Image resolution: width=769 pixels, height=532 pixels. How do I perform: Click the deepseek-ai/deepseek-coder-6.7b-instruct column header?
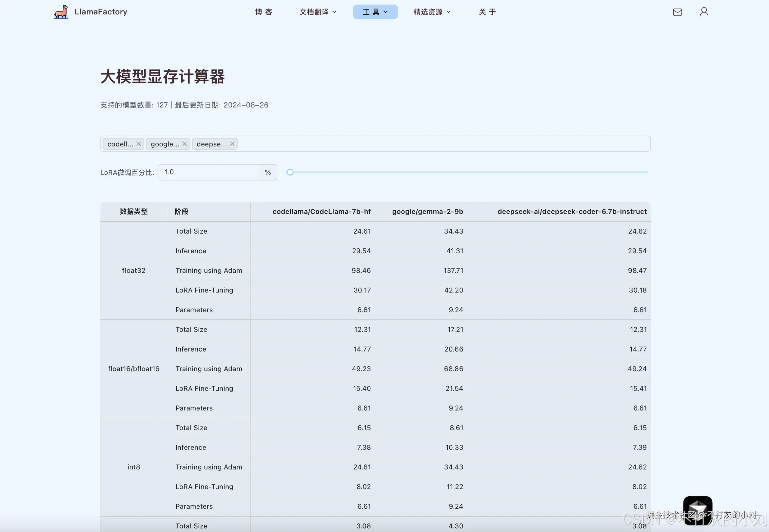572,212
